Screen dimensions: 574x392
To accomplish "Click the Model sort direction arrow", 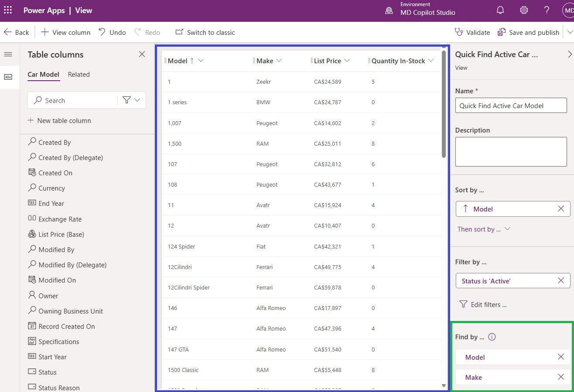I will (465, 209).
